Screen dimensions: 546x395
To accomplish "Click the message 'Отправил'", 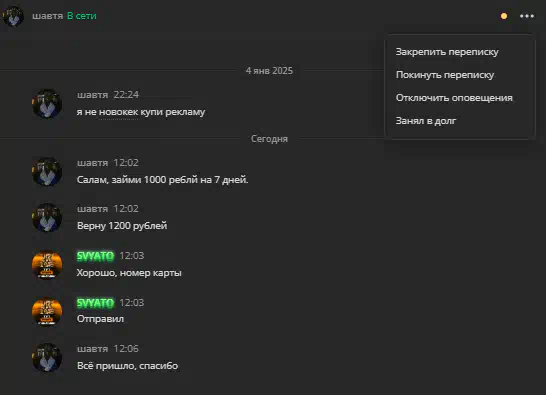I will point(100,319).
